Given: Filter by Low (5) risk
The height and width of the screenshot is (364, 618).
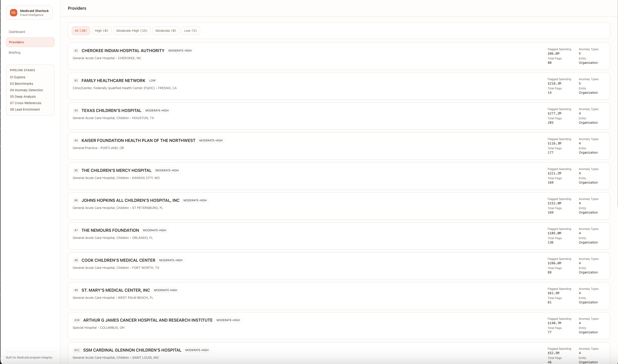Looking at the screenshot, I should pyautogui.click(x=190, y=31).
